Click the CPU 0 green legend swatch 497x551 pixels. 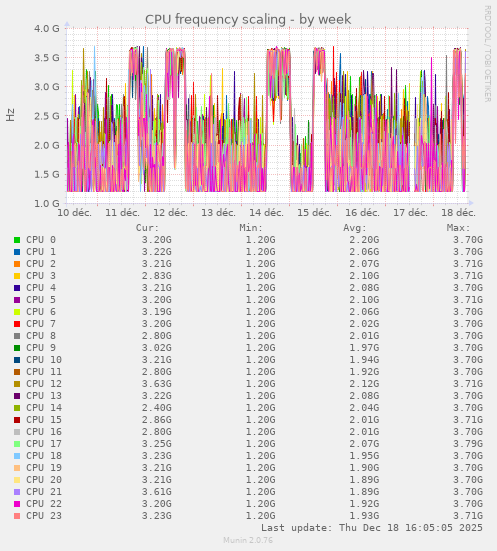17,240
